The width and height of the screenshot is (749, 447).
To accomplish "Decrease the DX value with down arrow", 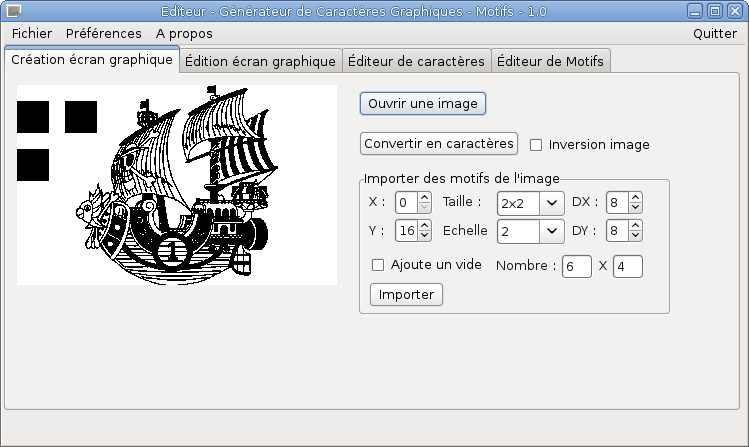I will click(635, 208).
